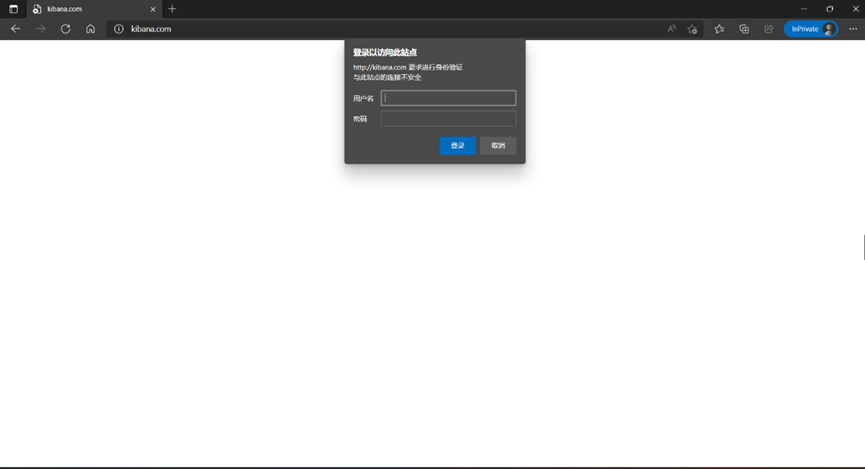Open the InPrivate profile badge
This screenshot has height=469, width=865.
[x=811, y=29]
